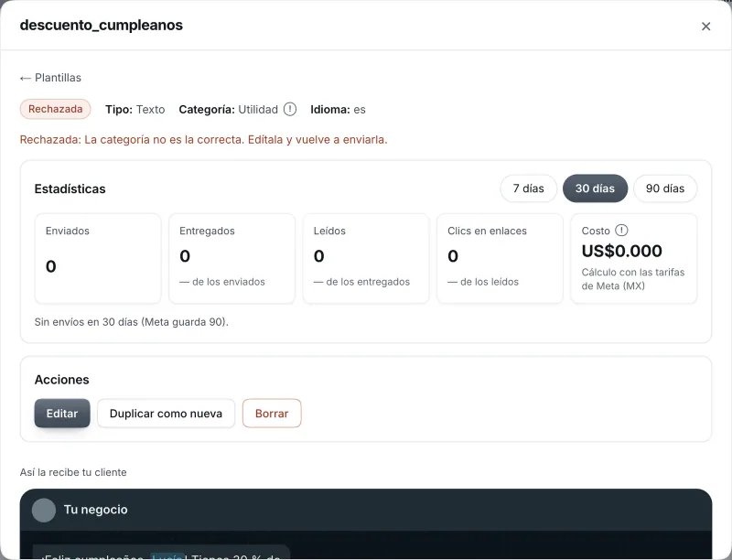Viewport: 732px width, 560px height.
Task: Click the 'Tu negocio' preview header name
Action: pyautogui.click(x=96, y=510)
